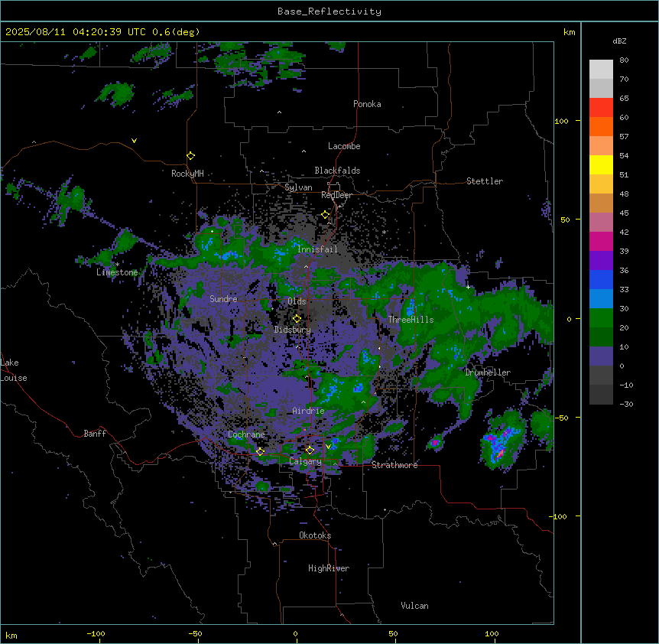Select the Lacombe city label
Viewport: 659px width, 644px height.
344,146
